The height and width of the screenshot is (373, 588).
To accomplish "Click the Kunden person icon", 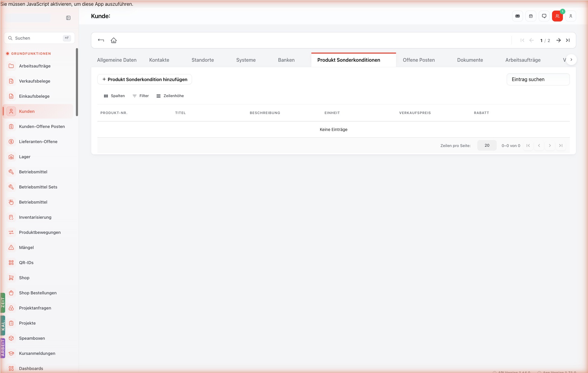I will (11, 111).
